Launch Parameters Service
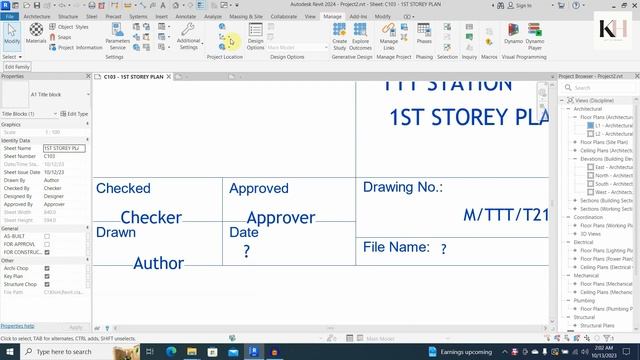This screenshot has width=640, height=360. click(118, 37)
